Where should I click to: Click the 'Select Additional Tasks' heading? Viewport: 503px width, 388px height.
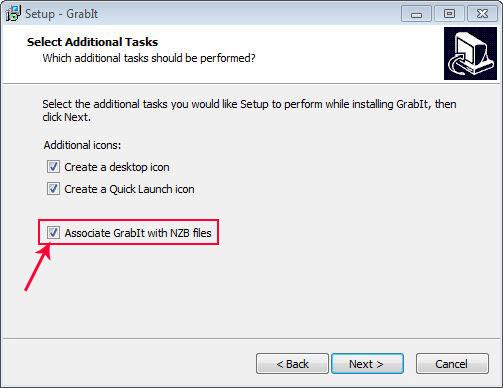pyautogui.click(x=92, y=42)
